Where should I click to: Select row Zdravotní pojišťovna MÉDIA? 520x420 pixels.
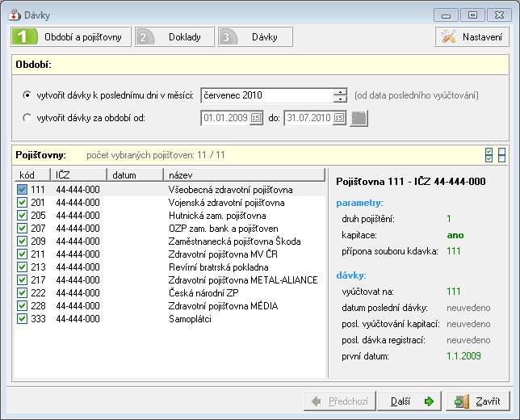pyautogui.click(x=170, y=306)
